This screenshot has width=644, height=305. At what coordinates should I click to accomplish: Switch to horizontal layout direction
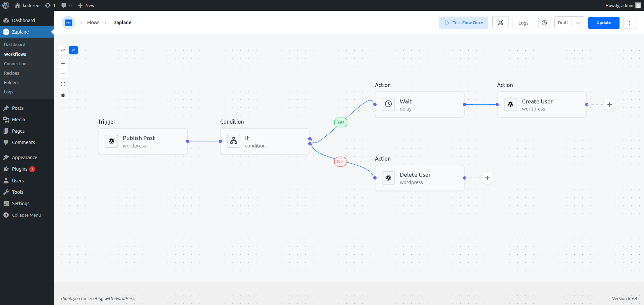[x=73, y=50]
